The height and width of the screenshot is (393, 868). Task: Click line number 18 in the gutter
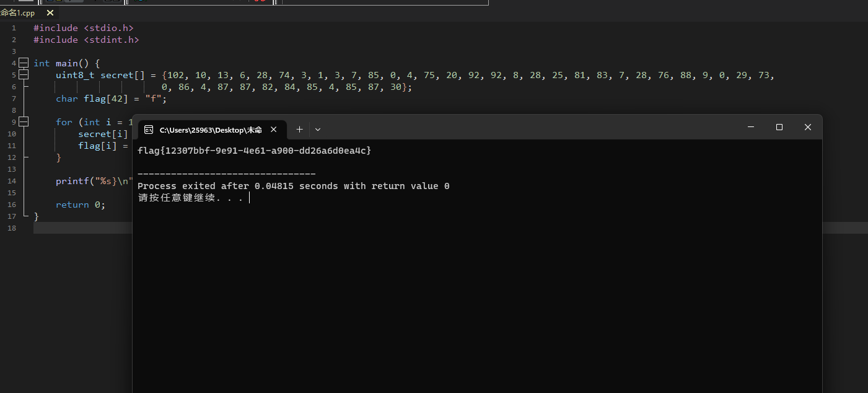pos(12,228)
